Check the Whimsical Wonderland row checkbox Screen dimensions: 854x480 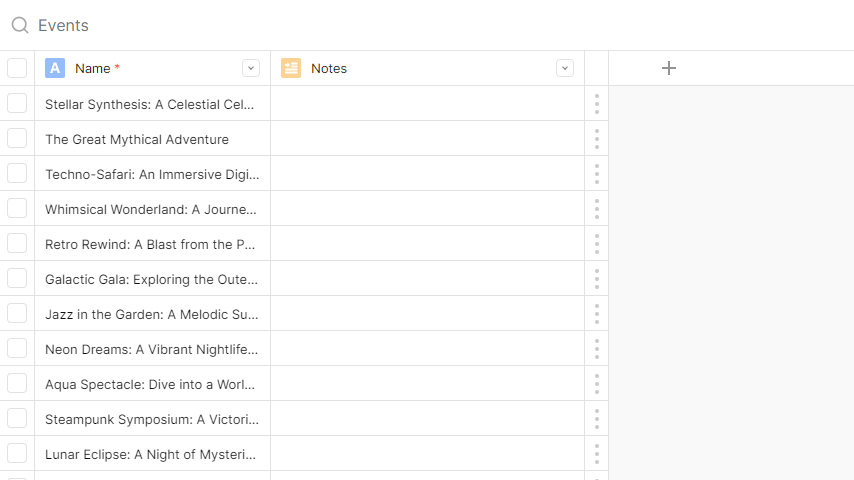point(17,208)
